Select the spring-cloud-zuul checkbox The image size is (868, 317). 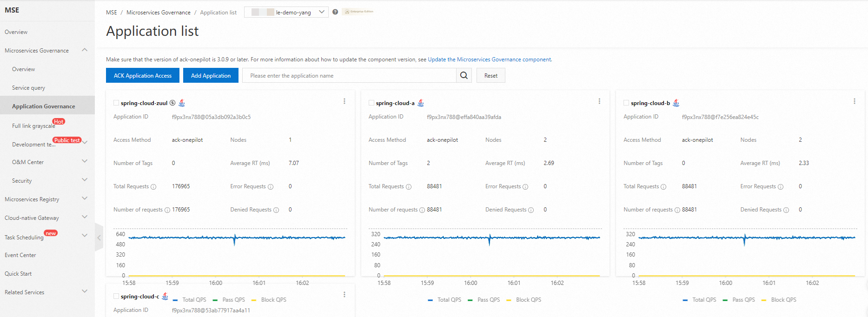116,103
